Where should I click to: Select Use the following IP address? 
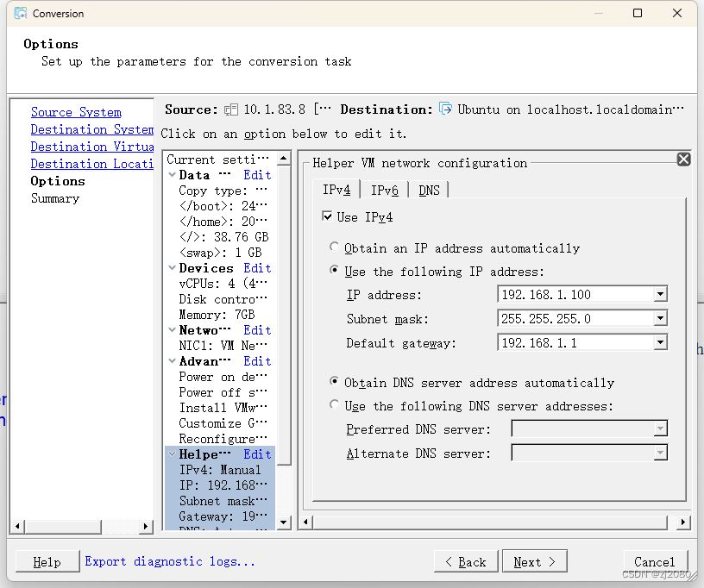point(334,270)
